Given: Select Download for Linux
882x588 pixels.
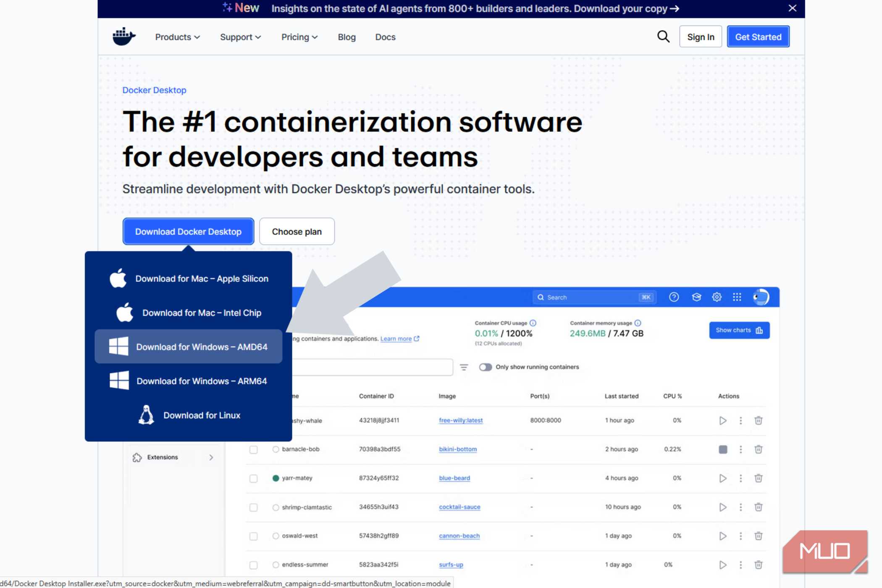Looking at the screenshot, I should point(189,415).
